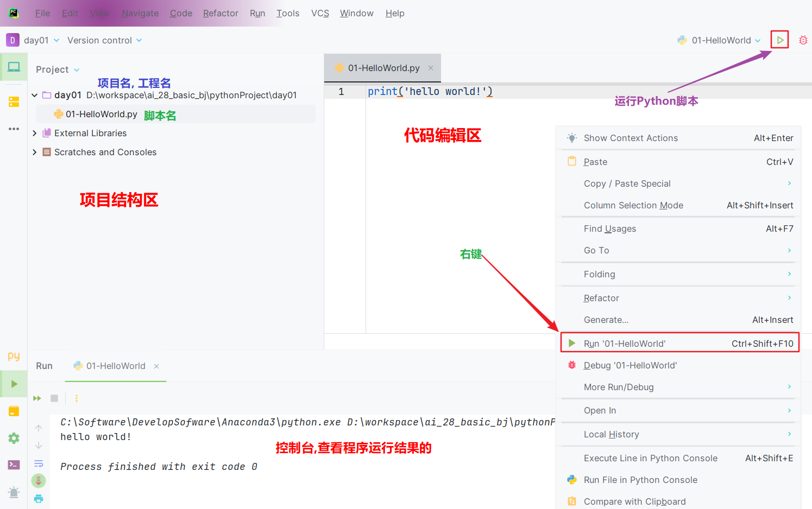Screen dimensions: 812x509
Task: Expand Scratches and Consoles node
Action: pyautogui.click(x=35, y=152)
